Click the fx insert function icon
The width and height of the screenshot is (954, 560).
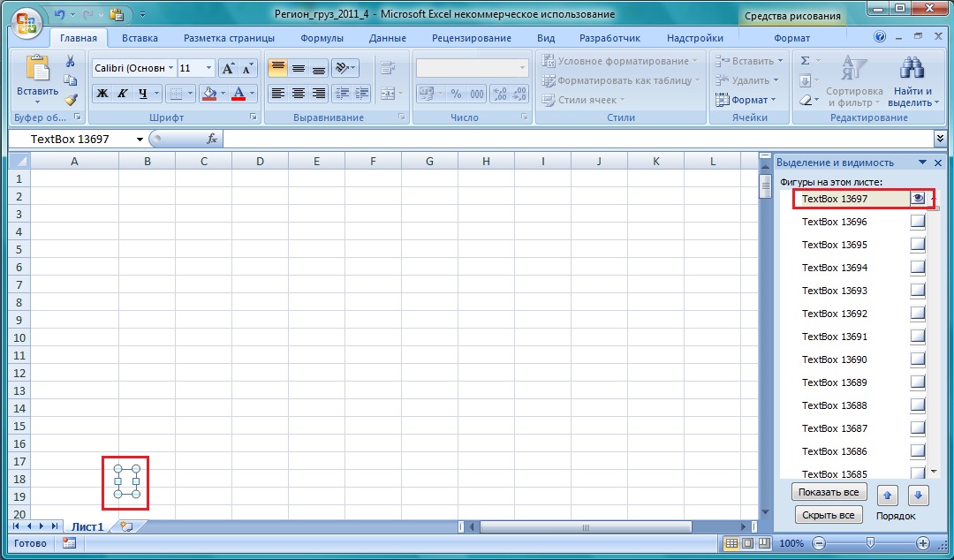(212, 139)
